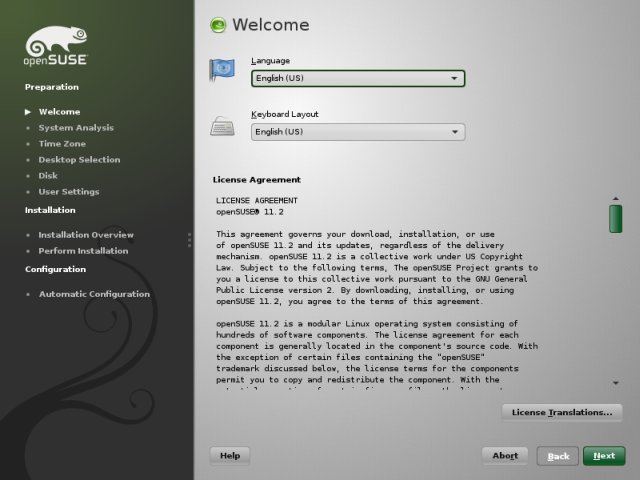Viewport: 640px width, 480px height.
Task: Click the 'LICENSE AGREEMENT' first text line
Action: tap(257, 200)
